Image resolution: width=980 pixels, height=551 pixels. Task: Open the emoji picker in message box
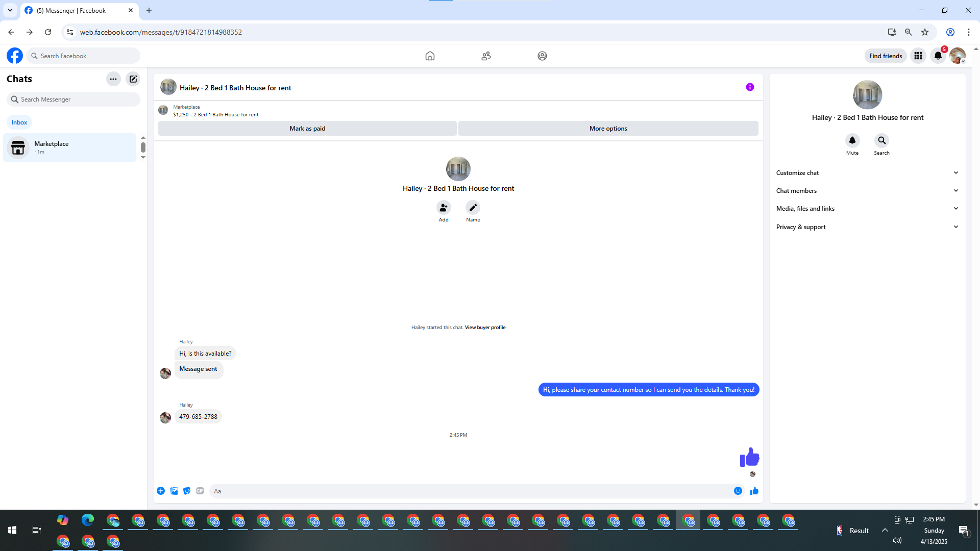(x=738, y=491)
